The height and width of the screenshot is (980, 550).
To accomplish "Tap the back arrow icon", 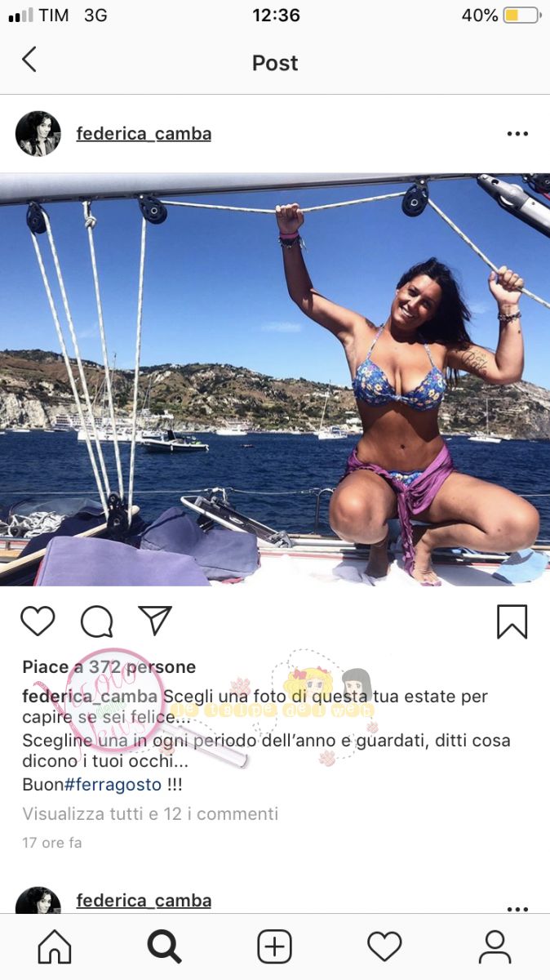I will pyautogui.click(x=29, y=60).
